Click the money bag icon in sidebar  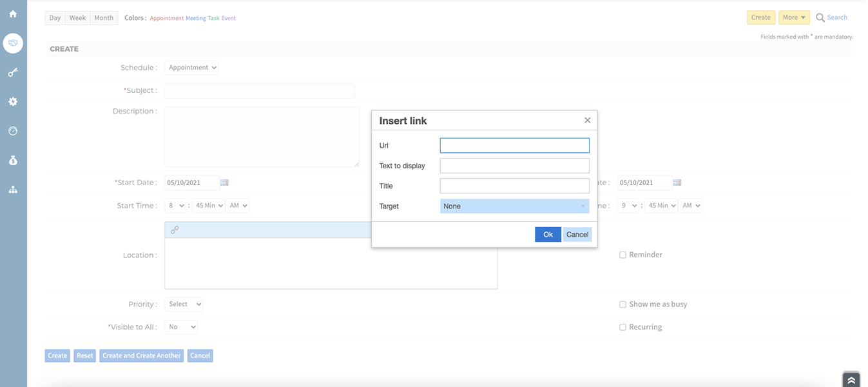(x=13, y=160)
